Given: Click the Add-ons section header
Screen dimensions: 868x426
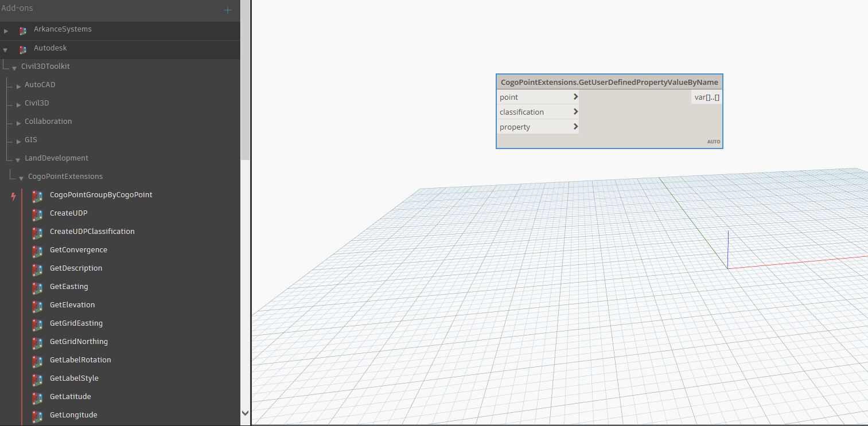Looking at the screenshot, I should coord(17,9).
